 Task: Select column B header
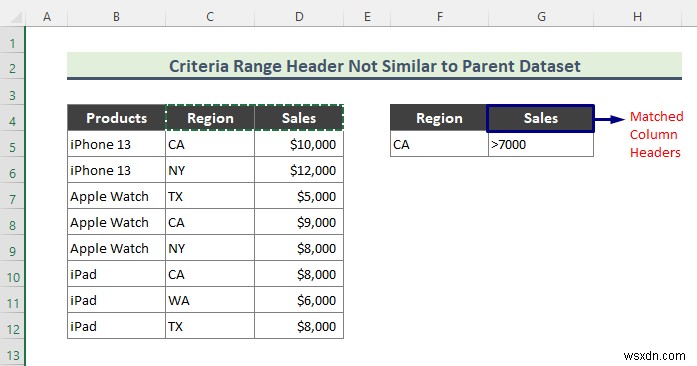(116, 17)
